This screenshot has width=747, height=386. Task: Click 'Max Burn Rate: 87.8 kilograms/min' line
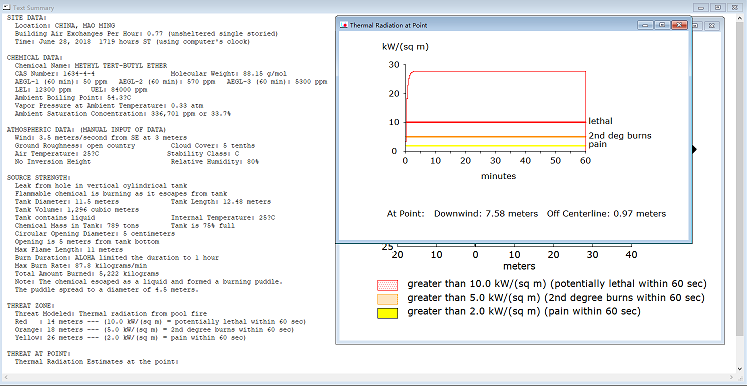(x=81, y=265)
